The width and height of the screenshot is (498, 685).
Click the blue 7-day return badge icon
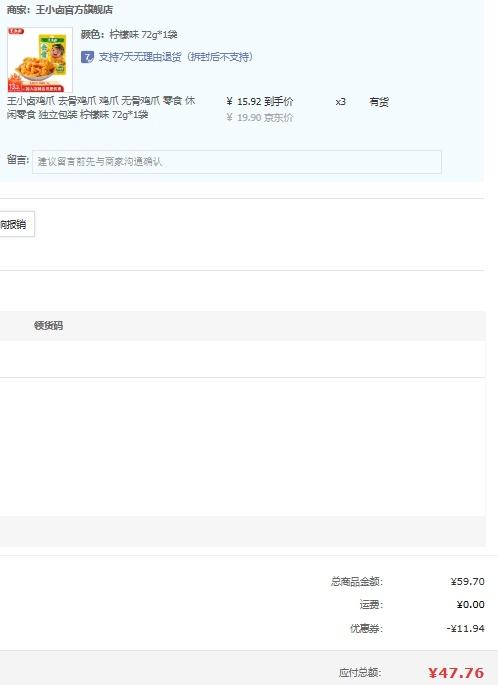pos(87,57)
